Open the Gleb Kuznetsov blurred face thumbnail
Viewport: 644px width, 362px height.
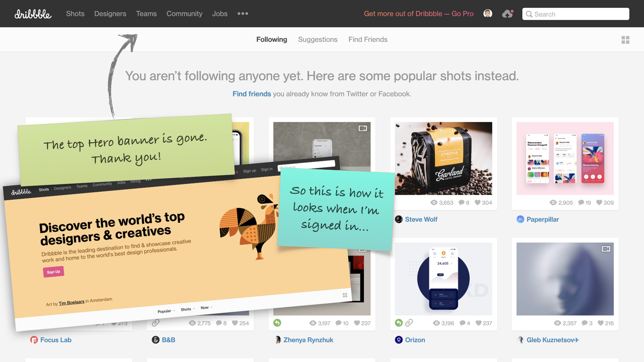coord(565,279)
